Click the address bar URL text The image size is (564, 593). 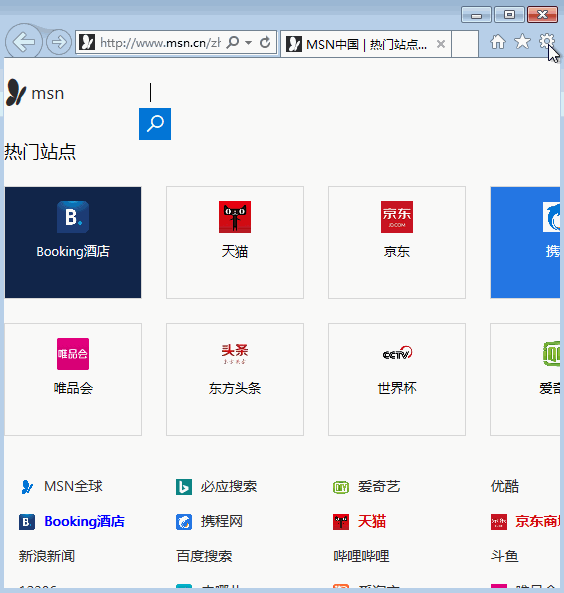pos(160,43)
